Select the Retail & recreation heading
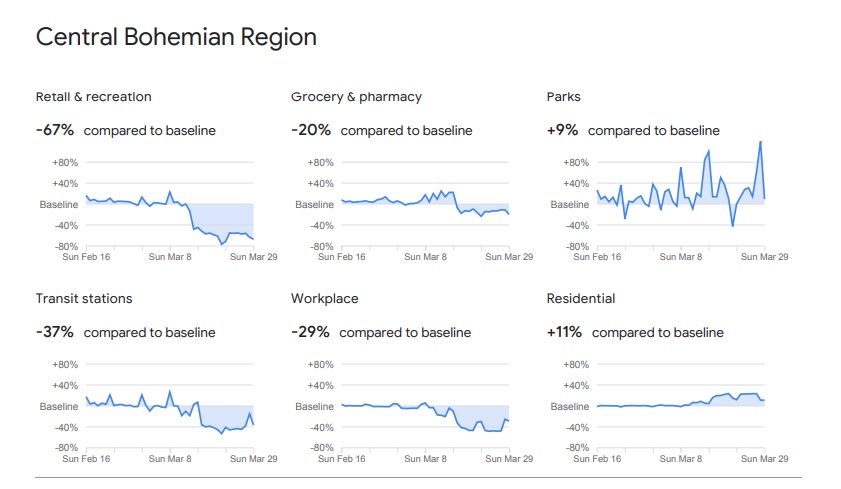This screenshot has width=841, height=489. pyautogui.click(x=93, y=97)
